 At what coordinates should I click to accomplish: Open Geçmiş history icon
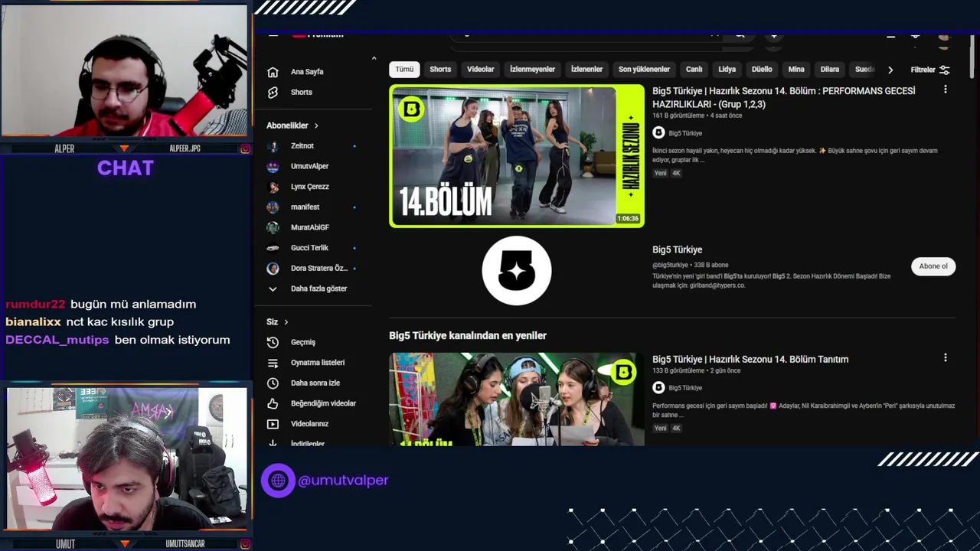pyautogui.click(x=273, y=342)
